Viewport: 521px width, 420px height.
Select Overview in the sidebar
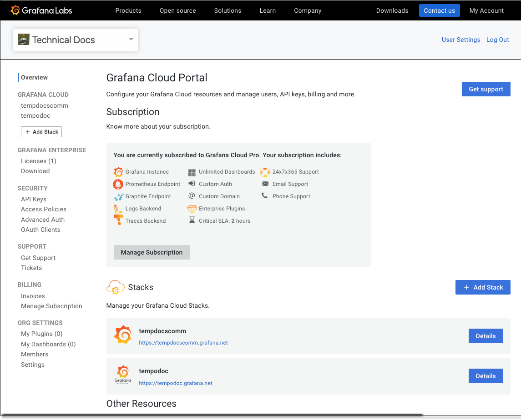pyautogui.click(x=34, y=77)
